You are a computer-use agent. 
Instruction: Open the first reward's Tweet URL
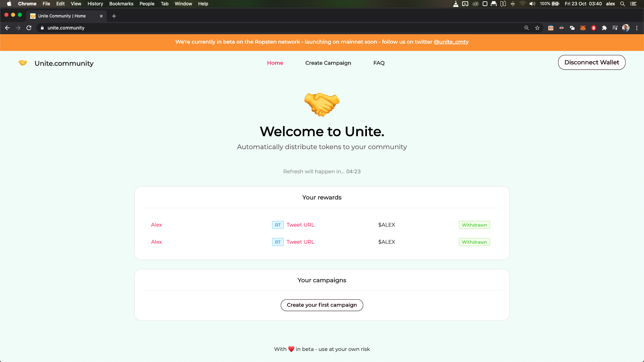click(301, 225)
